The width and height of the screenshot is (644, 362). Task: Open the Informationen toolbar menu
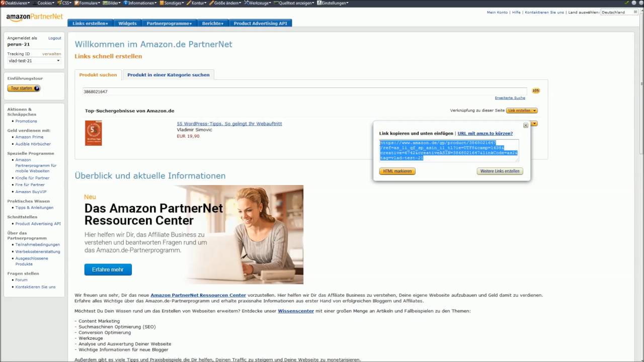click(141, 3)
